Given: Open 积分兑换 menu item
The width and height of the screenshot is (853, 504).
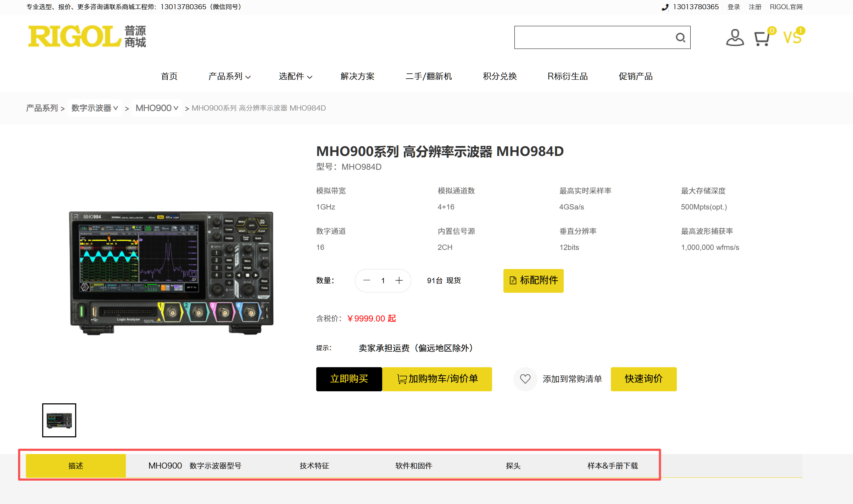Looking at the screenshot, I should [500, 76].
